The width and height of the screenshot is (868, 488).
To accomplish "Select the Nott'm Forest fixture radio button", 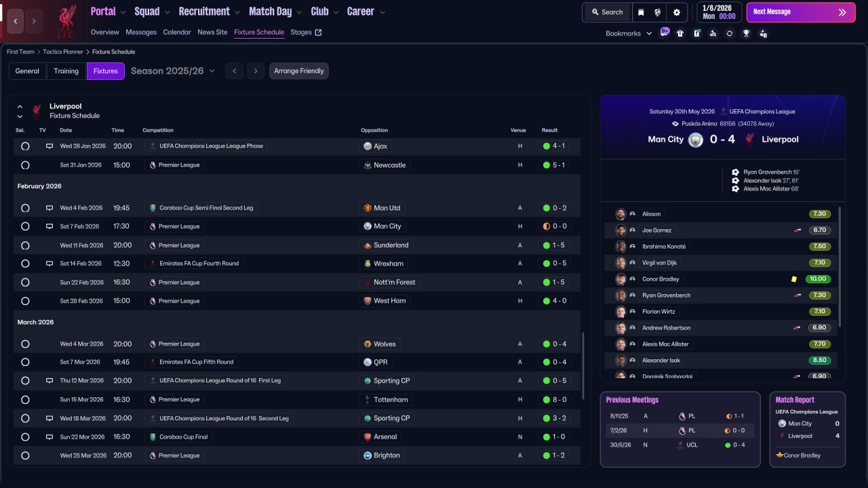I will (x=25, y=282).
